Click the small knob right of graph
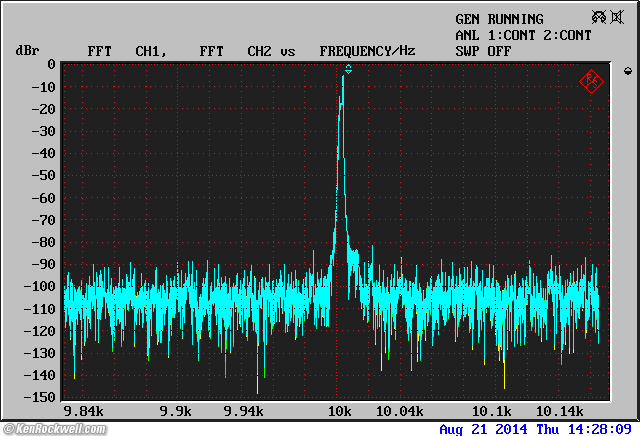This screenshot has height=436, width=640. coord(627,71)
